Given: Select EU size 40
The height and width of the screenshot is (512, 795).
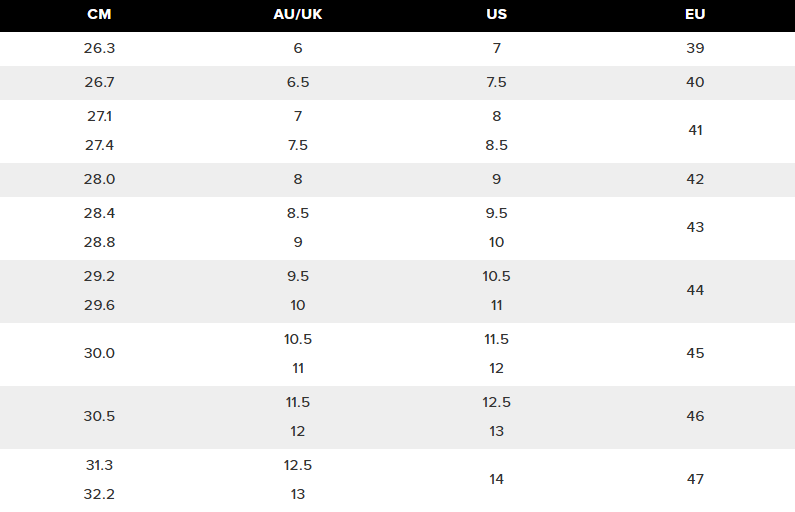Looking at the screenshot, I should coord(695,82).
